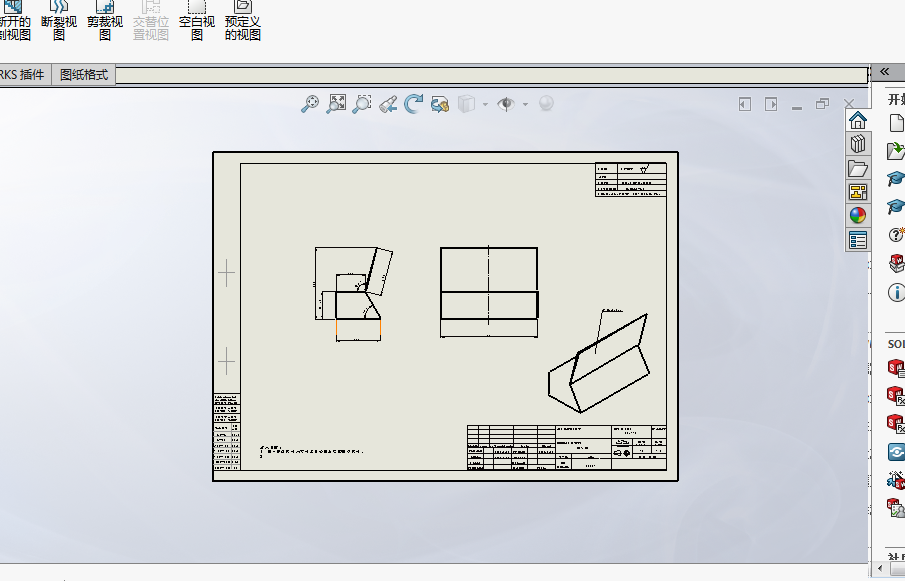Click the Previous View icon
The height and width of the screenshot is (581, 905).
coord(388,104)
